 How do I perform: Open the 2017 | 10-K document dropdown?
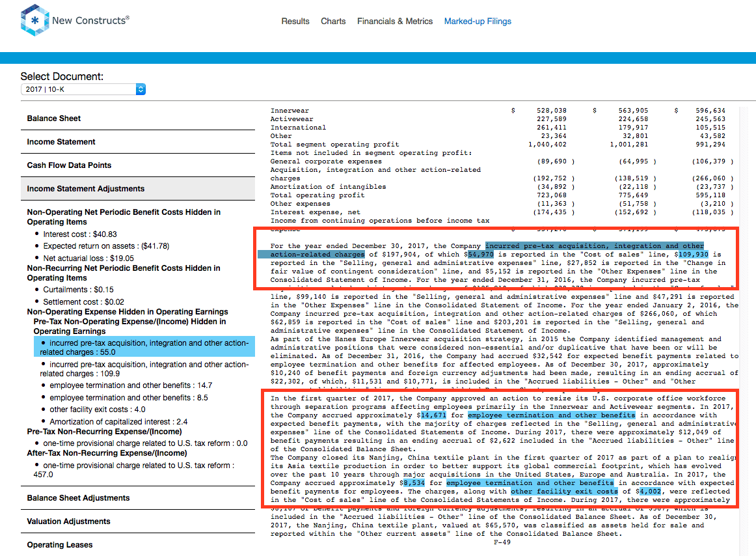coord(83,89)
